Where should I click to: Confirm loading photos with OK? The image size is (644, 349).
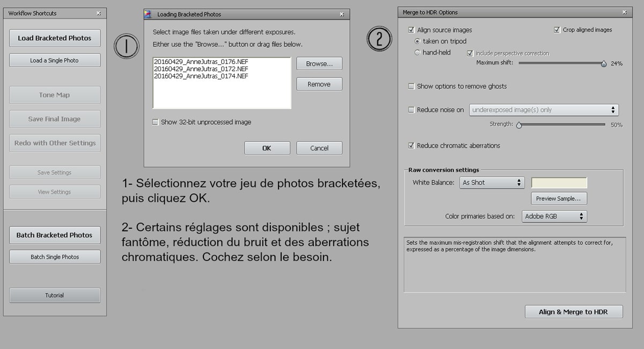[x=267, y=148]
